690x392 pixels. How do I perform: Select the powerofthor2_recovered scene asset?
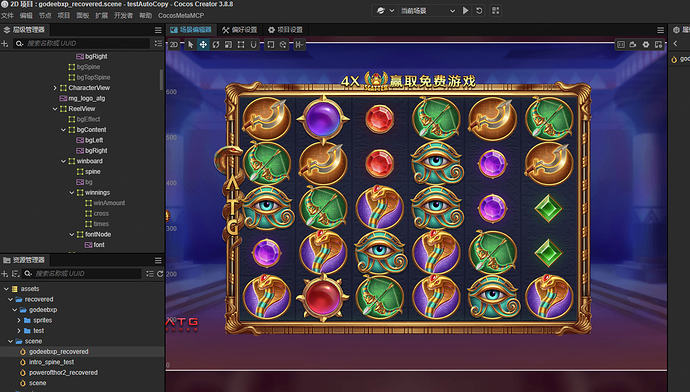pos(63,373)
